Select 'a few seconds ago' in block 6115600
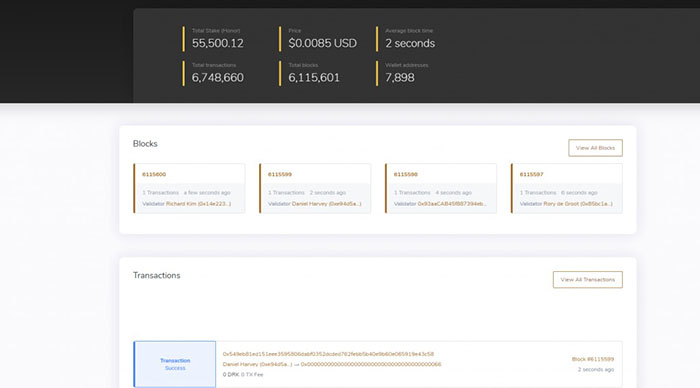 207,192
